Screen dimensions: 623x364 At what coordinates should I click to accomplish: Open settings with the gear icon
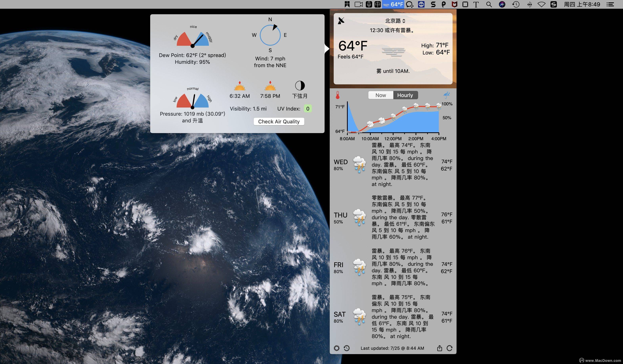(336, 348)
